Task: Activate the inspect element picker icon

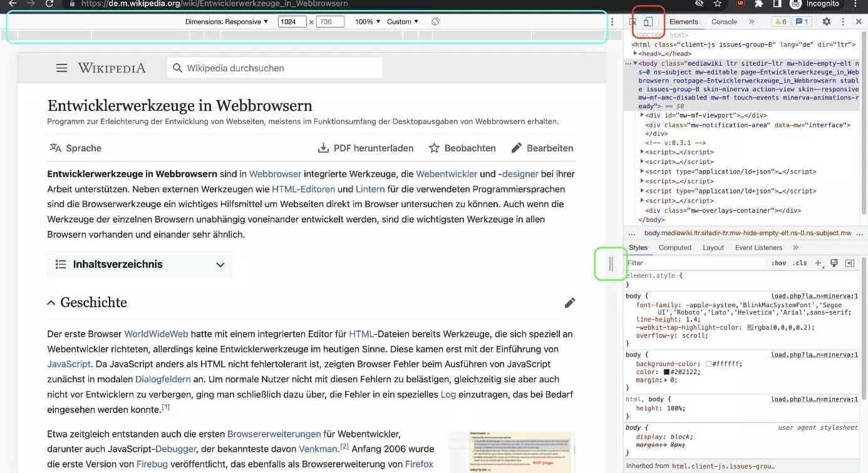Action: 633,22
